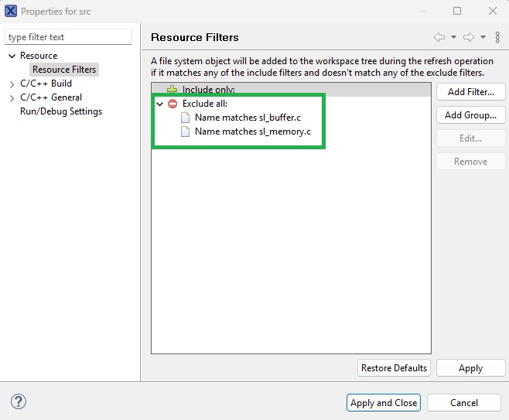
Task: Open the forward history dropdown arrow
Action: (483, 37)
